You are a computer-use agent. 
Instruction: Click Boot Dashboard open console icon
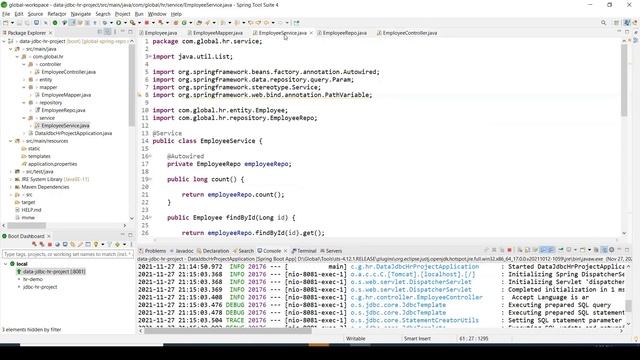click(65, 244)
